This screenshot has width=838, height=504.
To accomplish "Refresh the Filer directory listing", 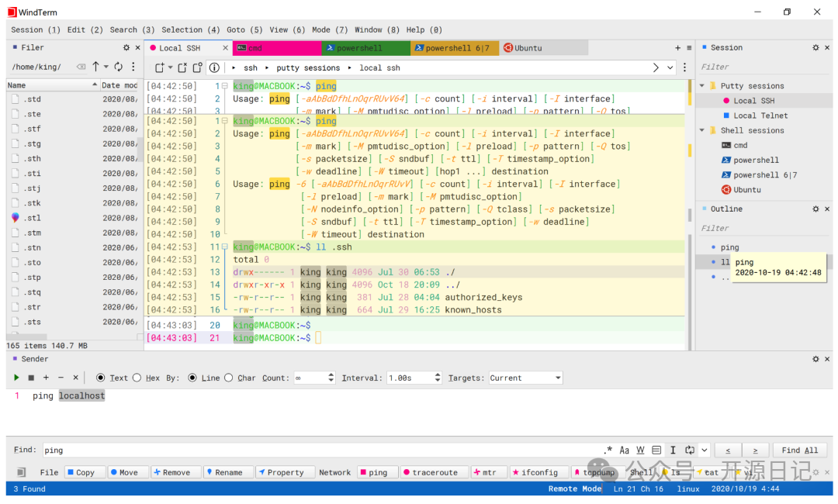I will 118,67.
